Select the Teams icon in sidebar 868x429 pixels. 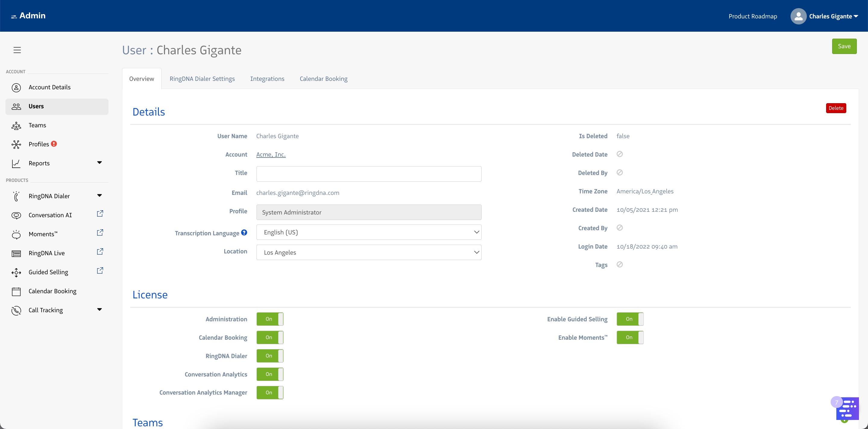(x=16, y=125)
